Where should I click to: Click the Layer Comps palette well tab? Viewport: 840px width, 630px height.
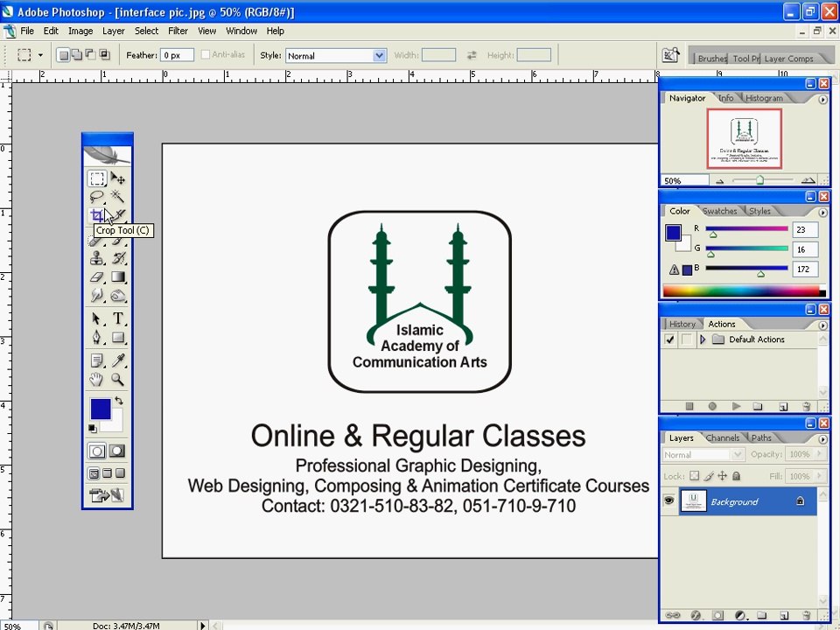(x=788, y=59)
